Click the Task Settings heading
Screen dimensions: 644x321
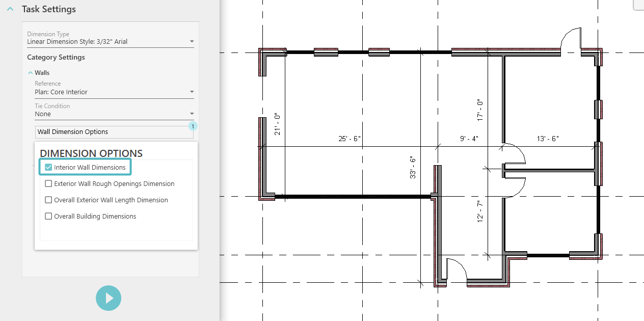[x=49, y=9]
